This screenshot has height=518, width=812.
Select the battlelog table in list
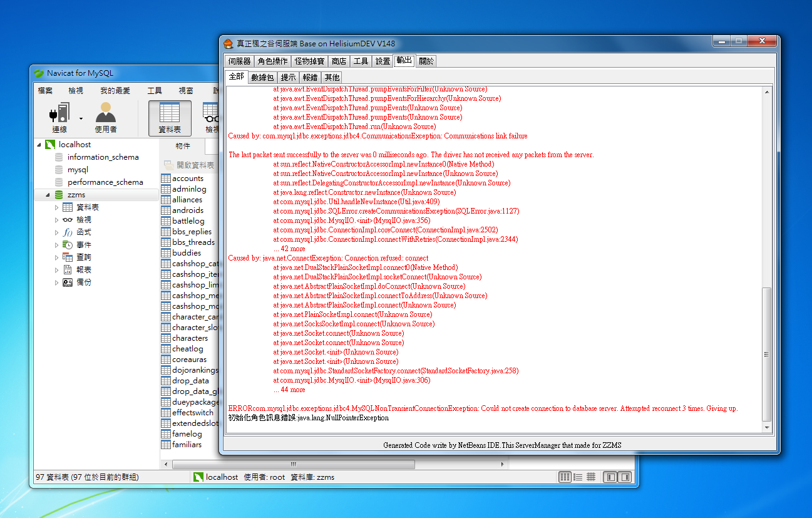coord(188,221)
